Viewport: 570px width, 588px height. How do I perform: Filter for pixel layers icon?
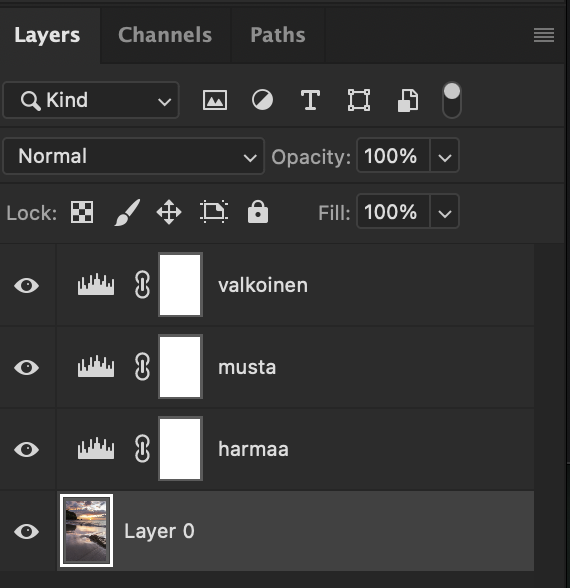(x=215, y=100)
